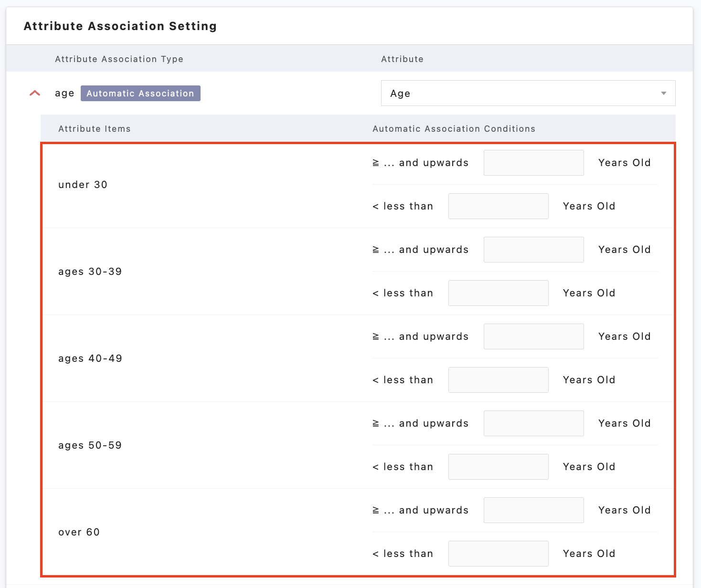Image resolution: width=701 pixels, height=588 pixels.
Task: Open the Age attribute dropdown
Action: click(520, 93)
